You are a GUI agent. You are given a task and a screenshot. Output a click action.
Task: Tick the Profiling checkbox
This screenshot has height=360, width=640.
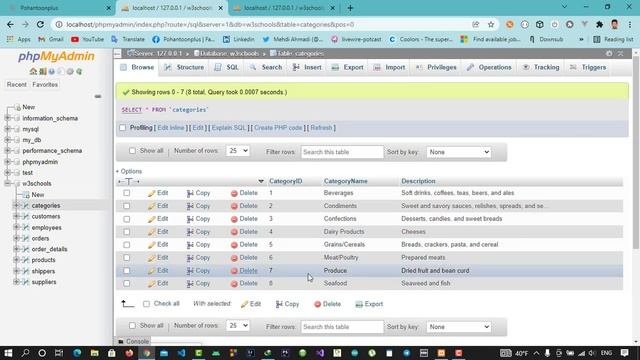pos(122,128)
